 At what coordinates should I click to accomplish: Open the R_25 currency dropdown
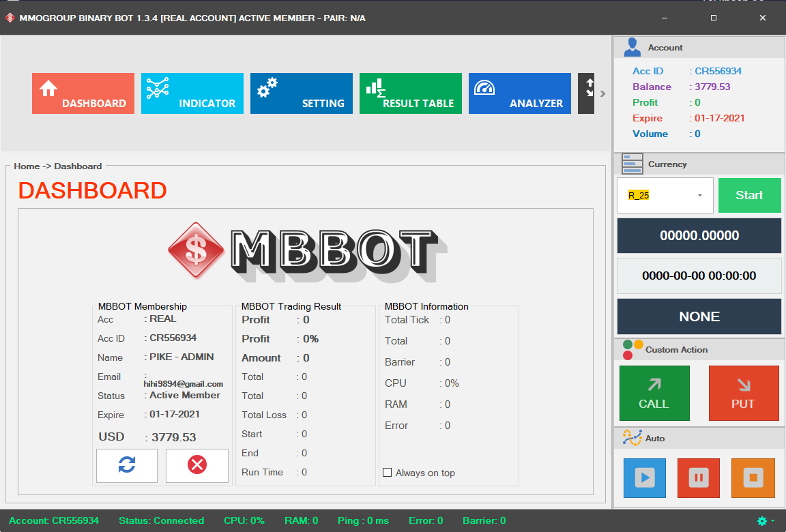coord(665,195)
